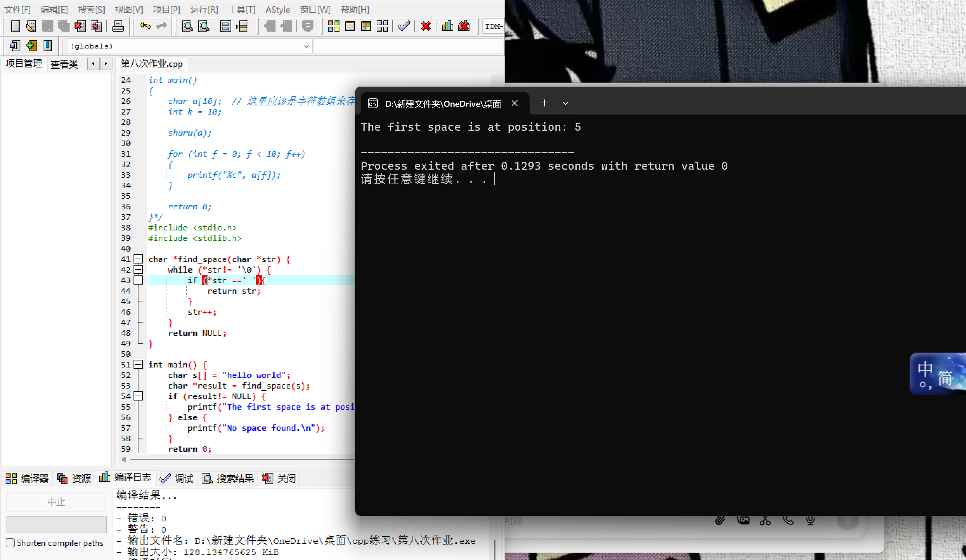Click the Print toolbar icon
Viewport: 966px width, 560px height.
[118, 26]
